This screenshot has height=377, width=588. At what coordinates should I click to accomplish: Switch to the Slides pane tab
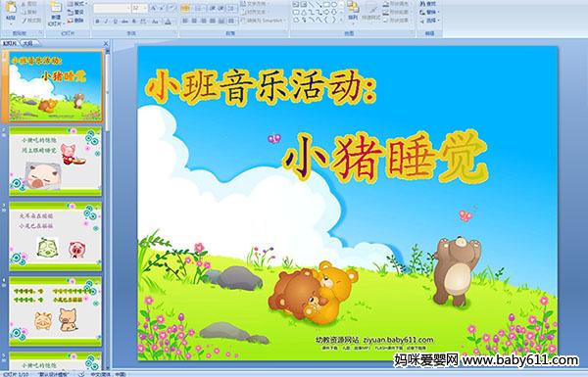pyautogui.click(x=10, y=43)
